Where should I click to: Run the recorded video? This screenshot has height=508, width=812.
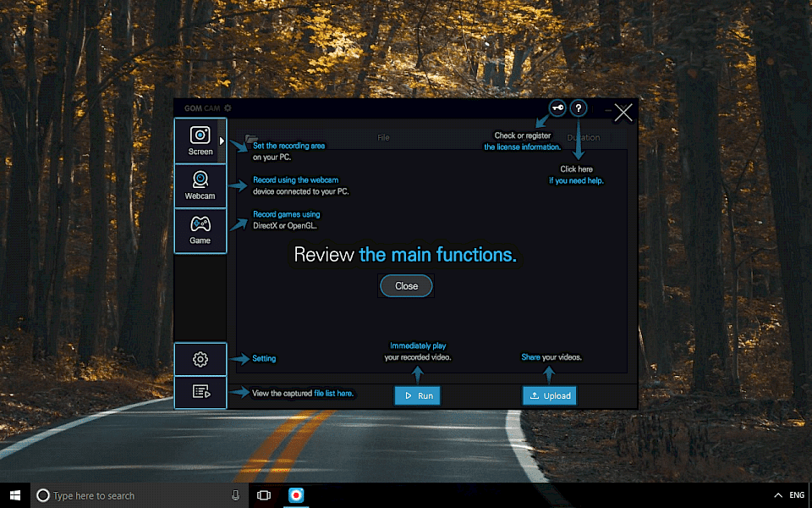[x=417, y=395]
